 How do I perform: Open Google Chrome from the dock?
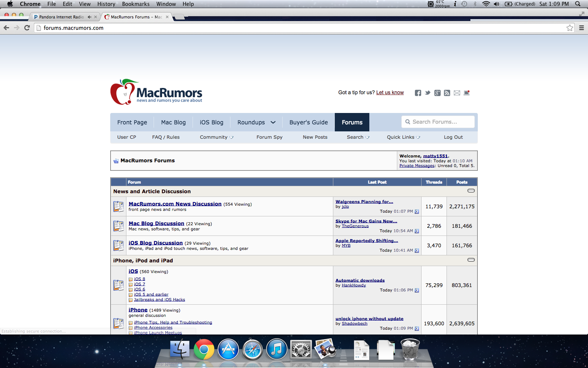pos(204,349)
